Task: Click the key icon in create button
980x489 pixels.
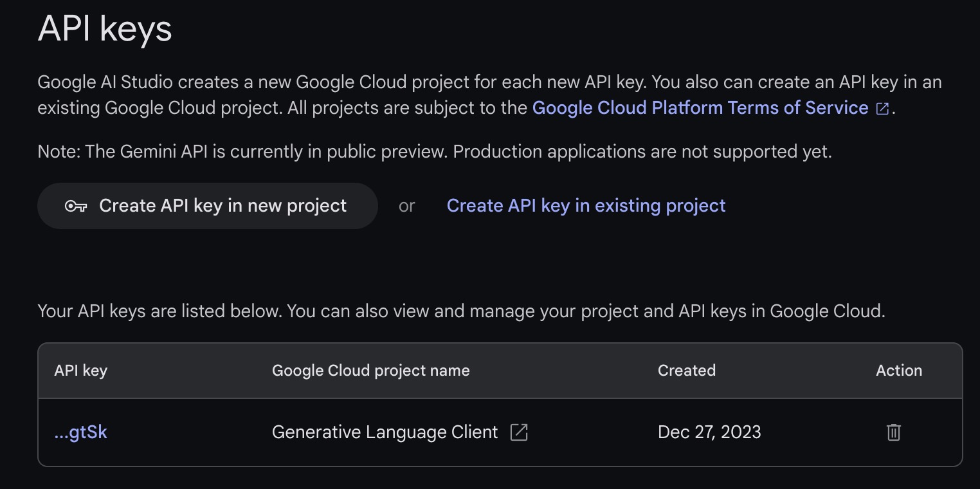Action: point(76,206)
